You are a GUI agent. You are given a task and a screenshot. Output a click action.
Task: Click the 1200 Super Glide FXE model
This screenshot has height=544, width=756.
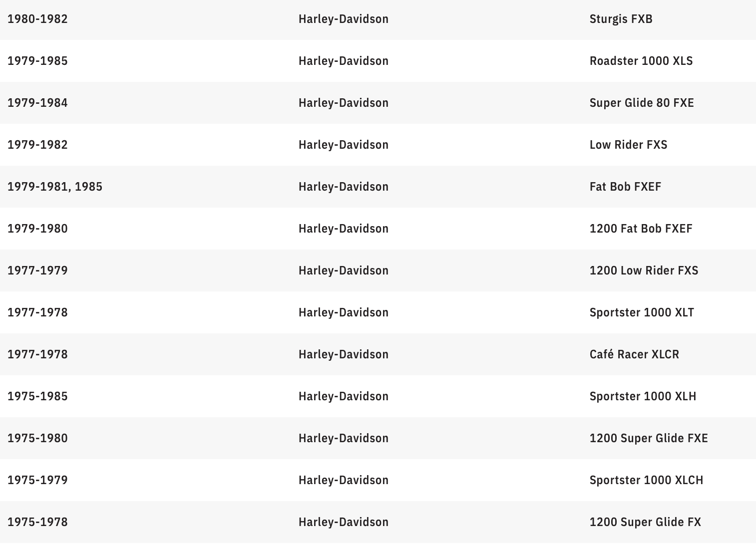pos(649,438)
